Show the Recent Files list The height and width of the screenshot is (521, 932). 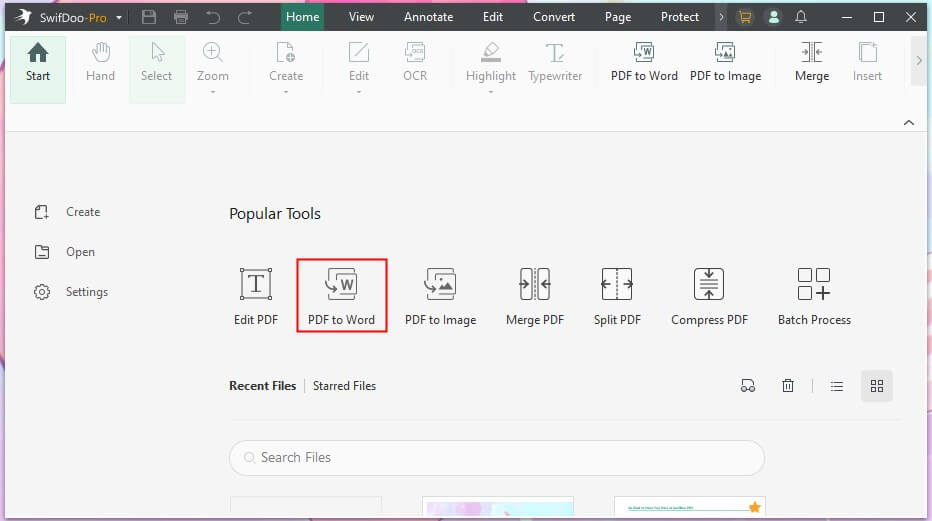[x=262, y=386]
